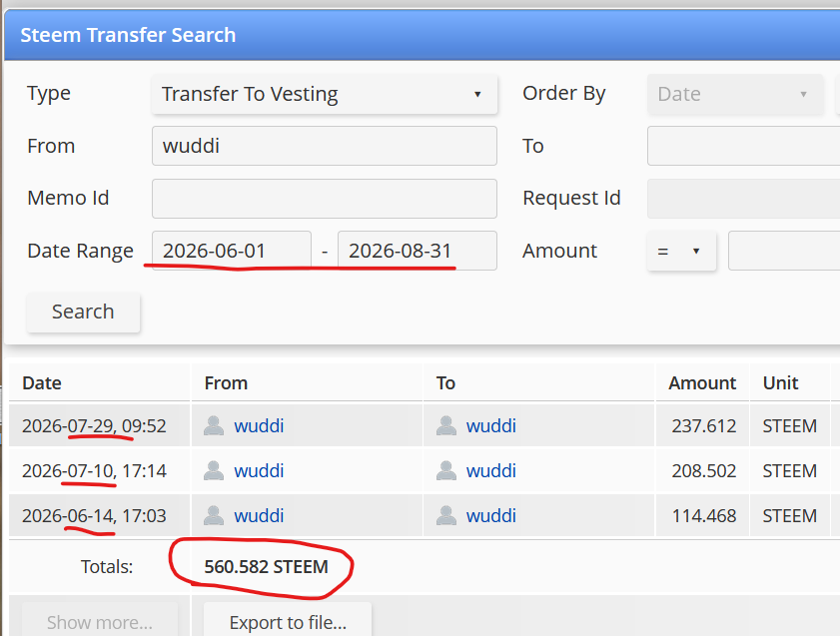Click the start date field 2026-06-01

tap(232, 251)
